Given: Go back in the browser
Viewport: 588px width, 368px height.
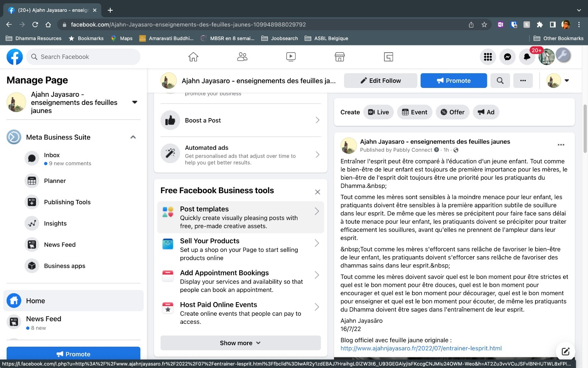Looking at the screenshot, I should 9,25.
